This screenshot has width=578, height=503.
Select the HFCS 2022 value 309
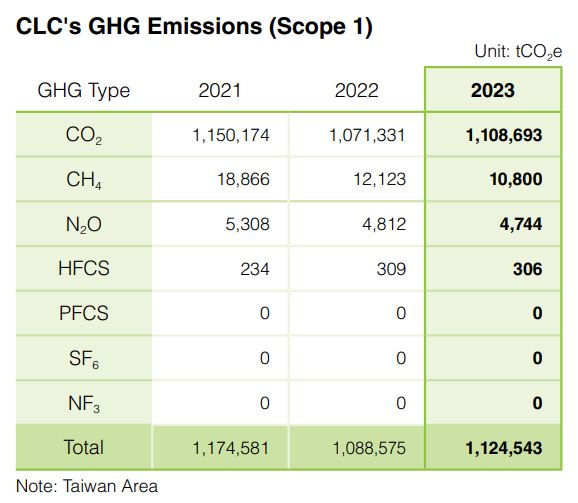click(x=391, y=269)
